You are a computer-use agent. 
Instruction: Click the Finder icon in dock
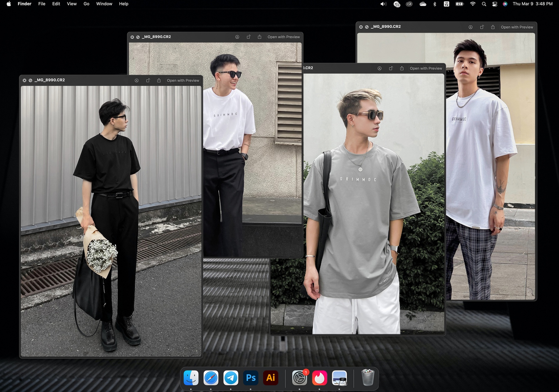tap(191, 378)
